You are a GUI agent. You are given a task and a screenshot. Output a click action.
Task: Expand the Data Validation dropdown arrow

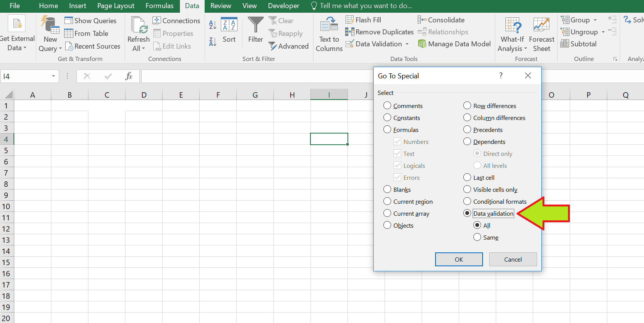click(407, 44)
